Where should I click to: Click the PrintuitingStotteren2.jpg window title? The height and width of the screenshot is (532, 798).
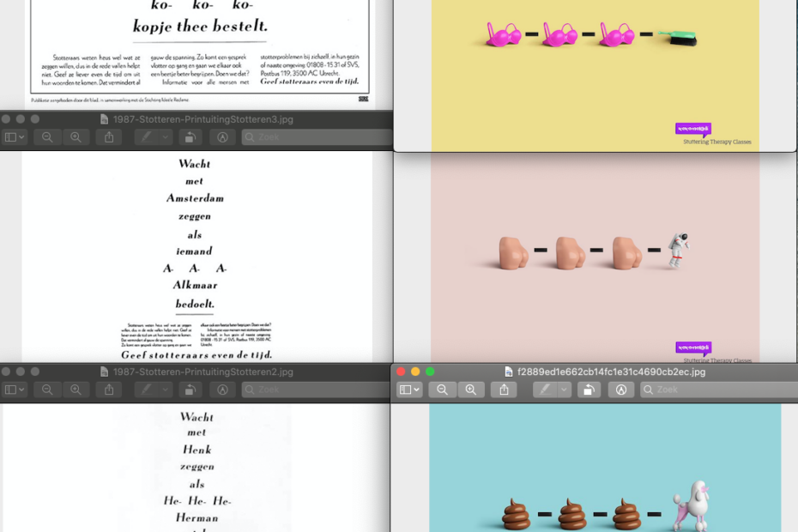pyautogui.click(x=203, y=372)
